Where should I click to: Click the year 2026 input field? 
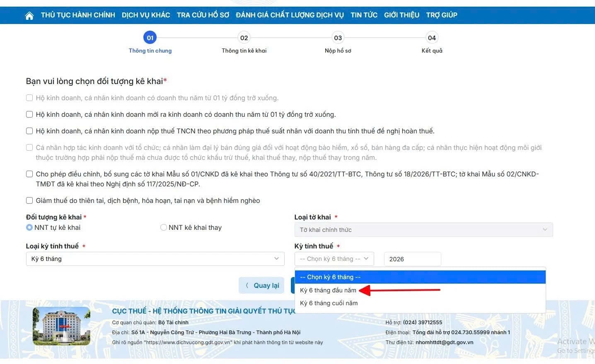click(412, 259)
